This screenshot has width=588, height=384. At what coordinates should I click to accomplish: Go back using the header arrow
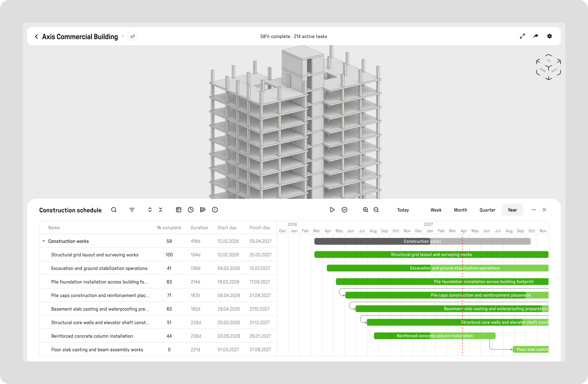click(x=36, y=37)
